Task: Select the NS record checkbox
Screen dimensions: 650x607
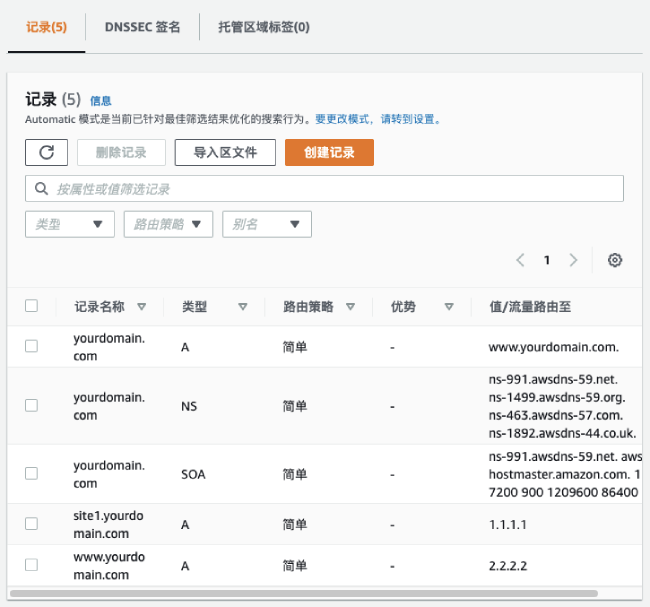Action: click(x=31, y=406)
